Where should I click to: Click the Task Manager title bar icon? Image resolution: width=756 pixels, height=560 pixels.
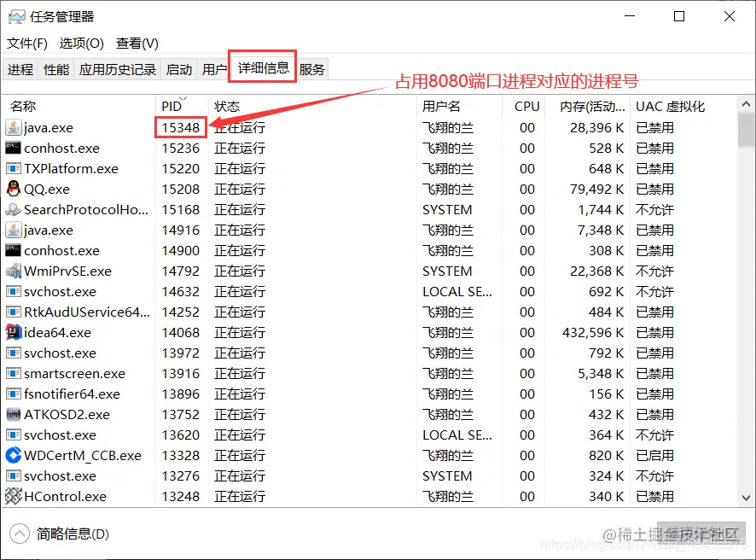pyautogui.click(x=16, y=17)
